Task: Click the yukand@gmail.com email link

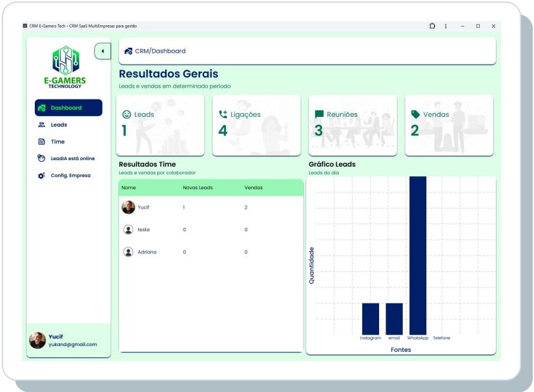Action: [72, 344]
